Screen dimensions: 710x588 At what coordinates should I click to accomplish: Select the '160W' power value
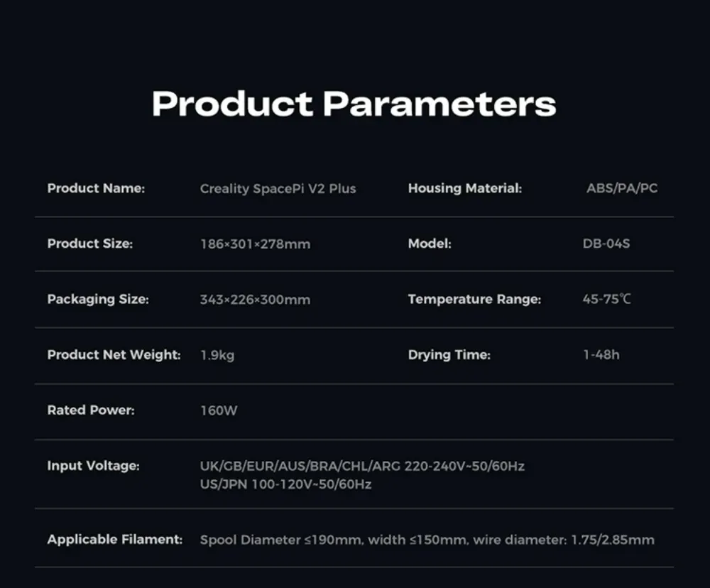tap(219, 410)
